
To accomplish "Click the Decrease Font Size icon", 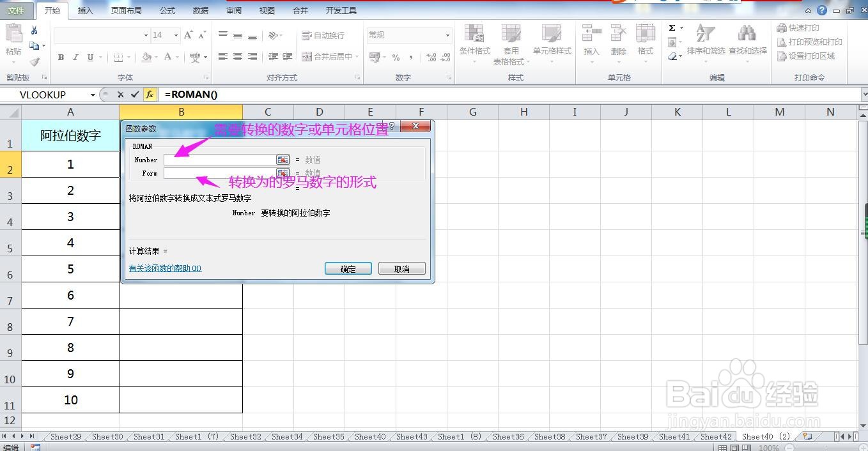I will (203, 35).
